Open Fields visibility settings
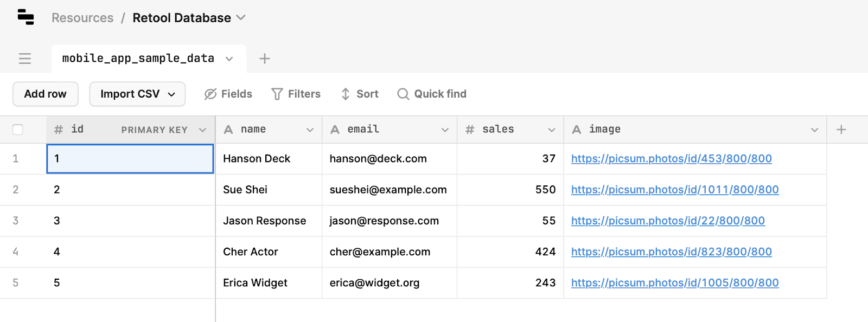The width and height of the screenshot is (868, 322). click(228, 94)
